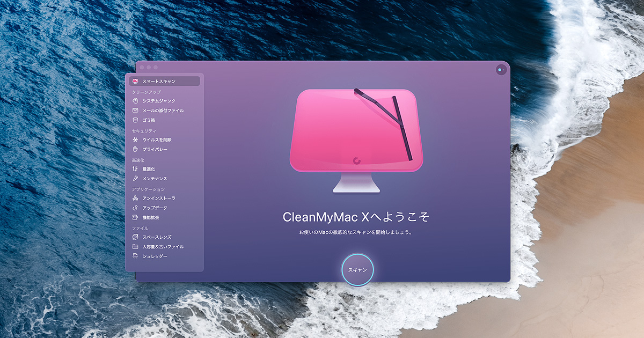Click the クリーンアップ section header
Screen dimensions: 644x338
click(147, 92)
